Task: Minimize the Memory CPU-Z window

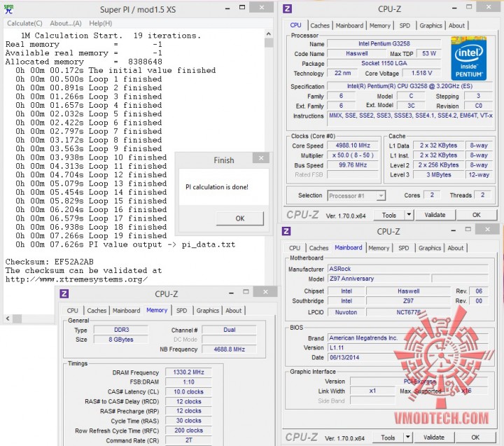Action: pyautogui.click(x=231, y=293)
